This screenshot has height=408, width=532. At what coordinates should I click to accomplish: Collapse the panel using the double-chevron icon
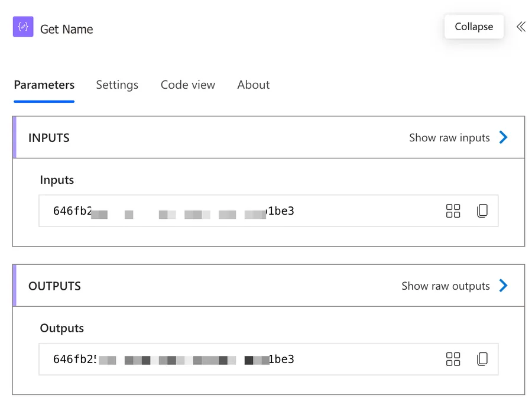click(521, 27)
